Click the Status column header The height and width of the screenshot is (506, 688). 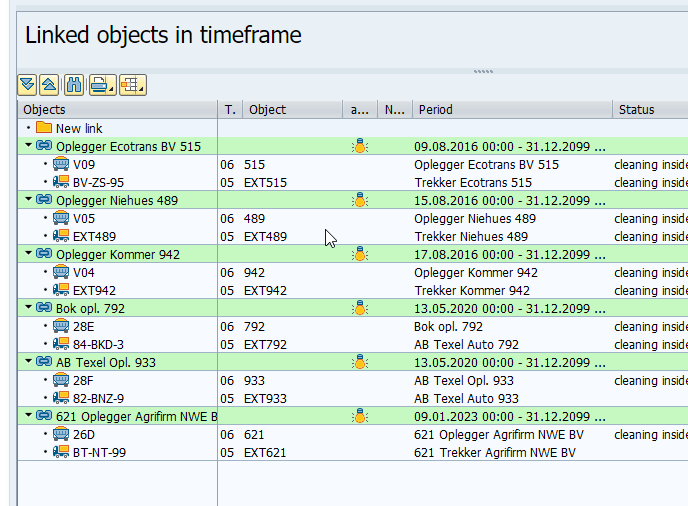650,109
